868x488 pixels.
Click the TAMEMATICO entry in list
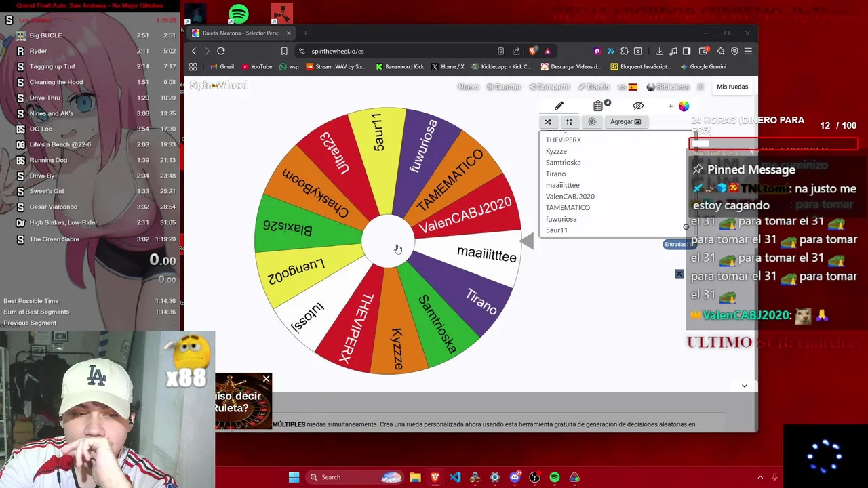568,207
